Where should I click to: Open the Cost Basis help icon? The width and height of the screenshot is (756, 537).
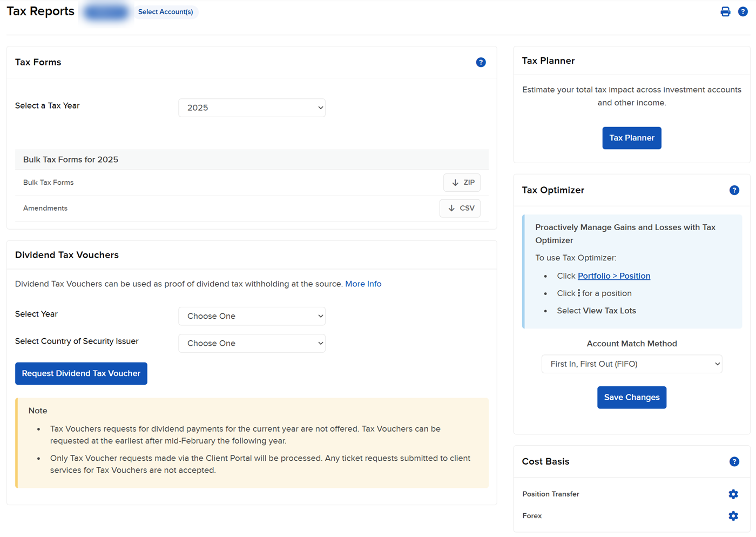pos(734,461)
